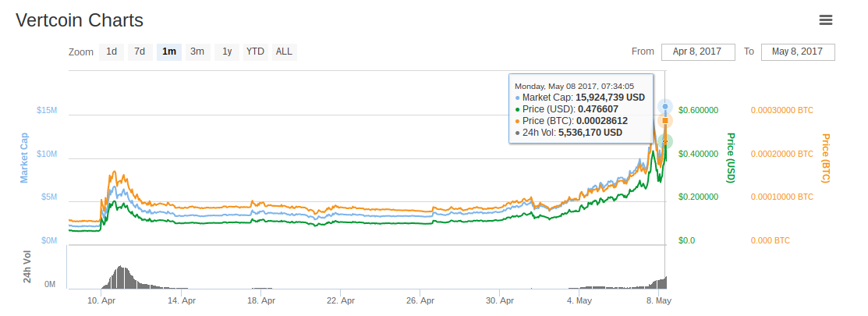Screen dimensions: 868x316
Task: Click the 0M volume axis label
Action: 51,285
